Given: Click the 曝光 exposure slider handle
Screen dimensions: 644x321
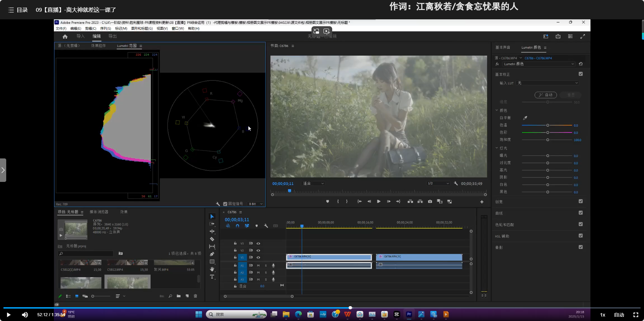Looking at the screenshot, I should pyautogui.click(x=548, y=156).
